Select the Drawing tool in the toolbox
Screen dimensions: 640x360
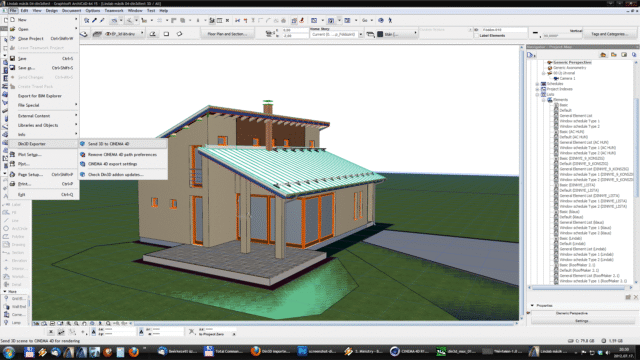click(x=14, y=244)
